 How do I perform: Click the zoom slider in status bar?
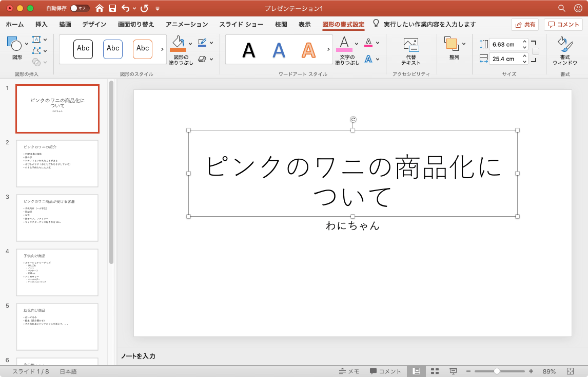click(x=497, y=371)
